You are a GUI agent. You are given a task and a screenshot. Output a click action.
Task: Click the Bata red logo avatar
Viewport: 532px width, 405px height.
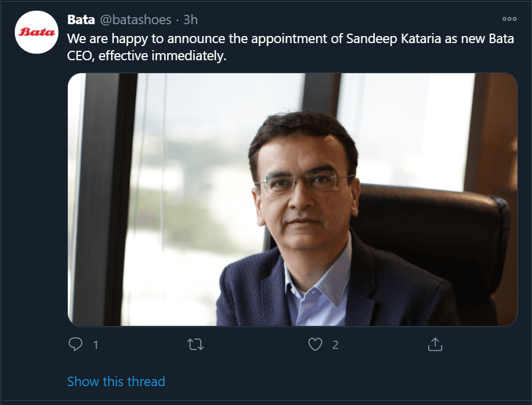(x=36, y=32)
